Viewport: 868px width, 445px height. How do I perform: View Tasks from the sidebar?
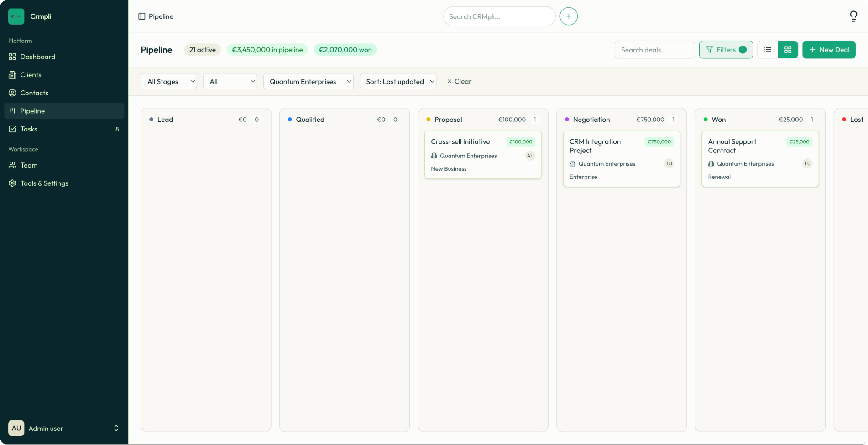(x=29, y=129)
